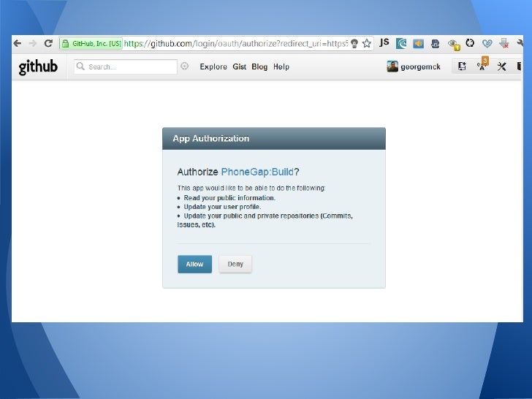Screen dimensions: 532x399
Task: Click 'Read your public information.' text
Action: coord(229,198)
